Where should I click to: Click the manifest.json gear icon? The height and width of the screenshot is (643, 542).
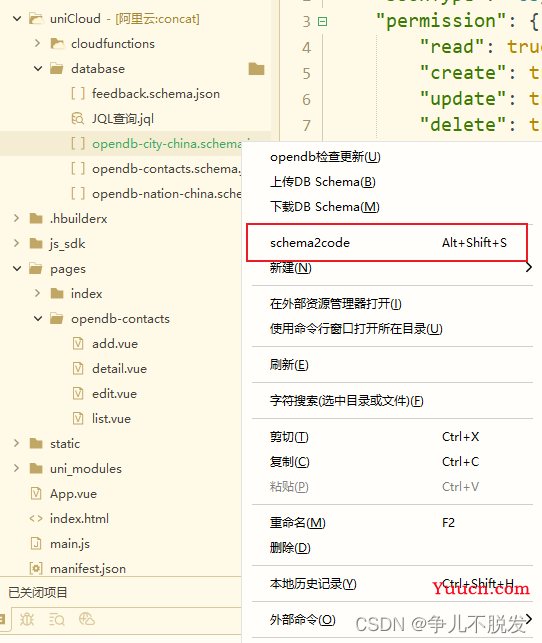(36, 569)
